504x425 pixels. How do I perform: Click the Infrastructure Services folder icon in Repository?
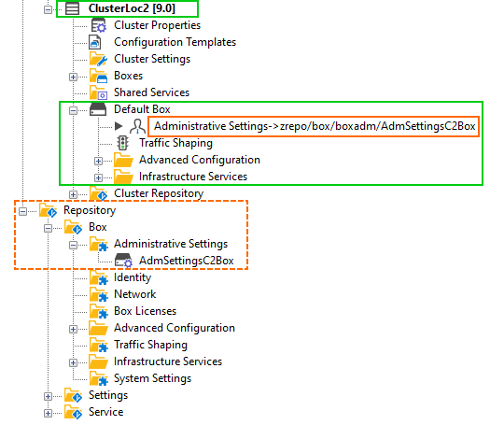pos(98,361)
